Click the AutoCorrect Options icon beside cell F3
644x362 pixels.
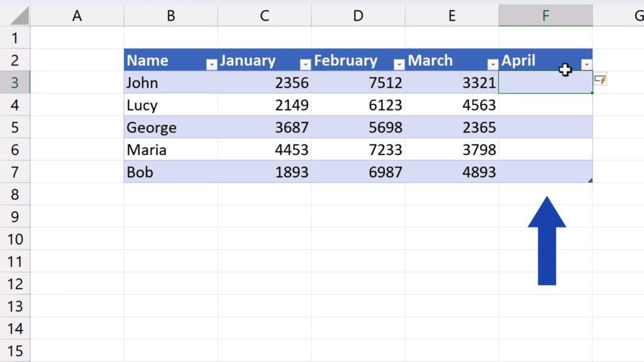click(601, 79)
